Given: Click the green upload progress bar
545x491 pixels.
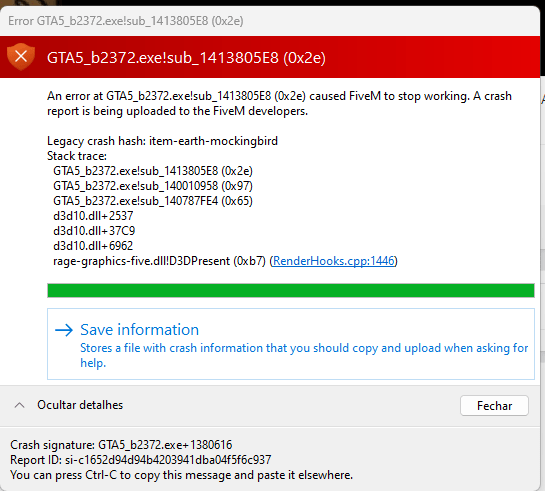Looking at the screenshot, I should (291, 290).
